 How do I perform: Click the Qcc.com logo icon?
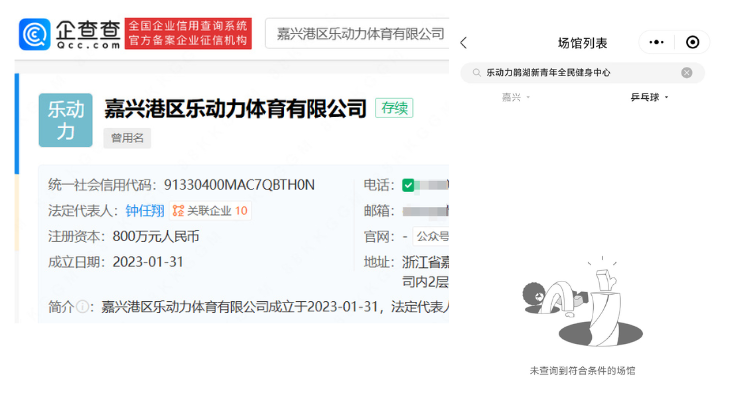(x=34, y=34)
